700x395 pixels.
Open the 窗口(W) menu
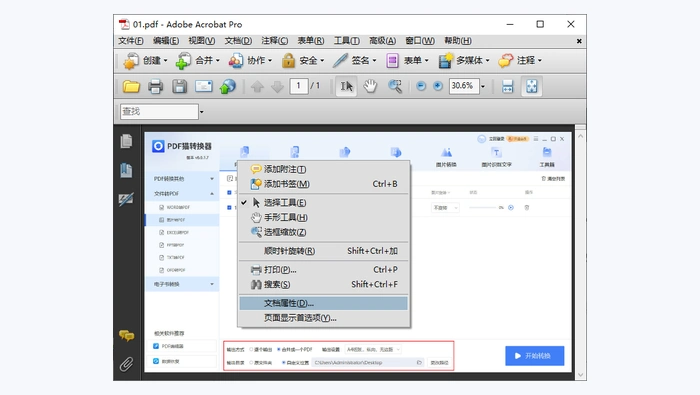point(420,41)
